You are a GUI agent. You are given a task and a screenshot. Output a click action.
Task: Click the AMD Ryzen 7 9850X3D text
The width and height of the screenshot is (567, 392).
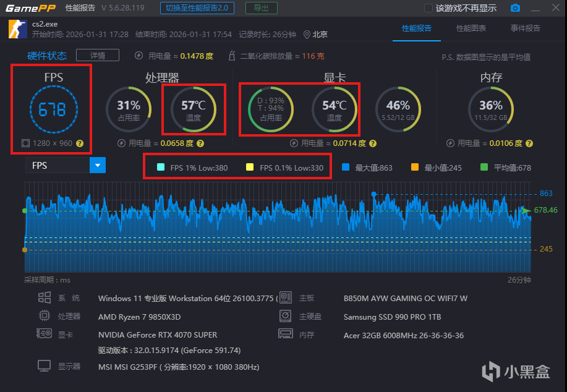click(x=139, y=317)
